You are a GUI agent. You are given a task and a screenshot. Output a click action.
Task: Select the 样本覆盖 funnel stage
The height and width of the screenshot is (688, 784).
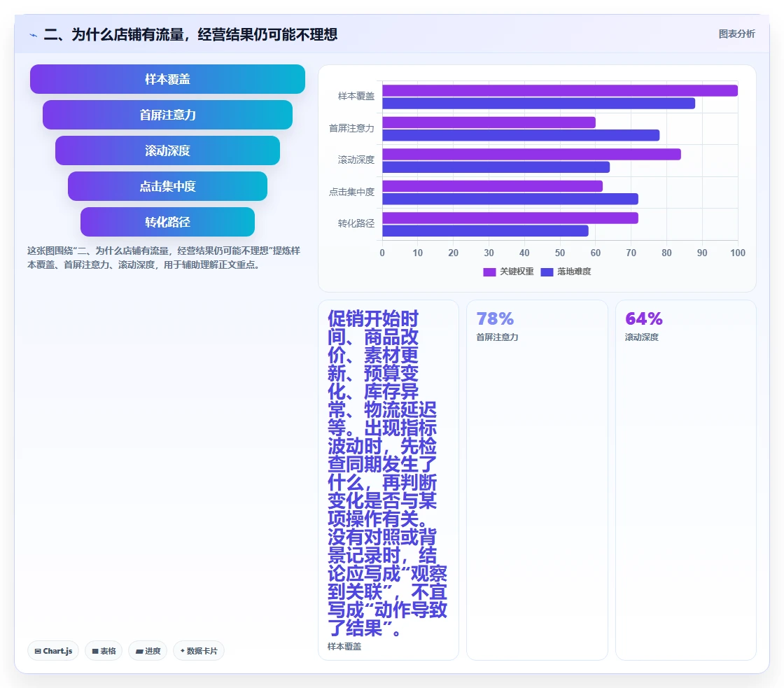pyautogui.click(x=167, y=79)
